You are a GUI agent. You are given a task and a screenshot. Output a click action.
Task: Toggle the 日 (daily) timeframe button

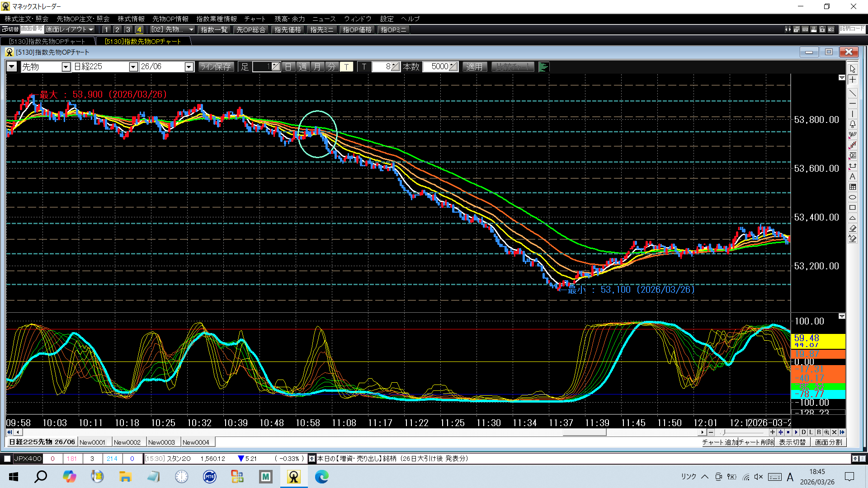[x=288, y=67]
